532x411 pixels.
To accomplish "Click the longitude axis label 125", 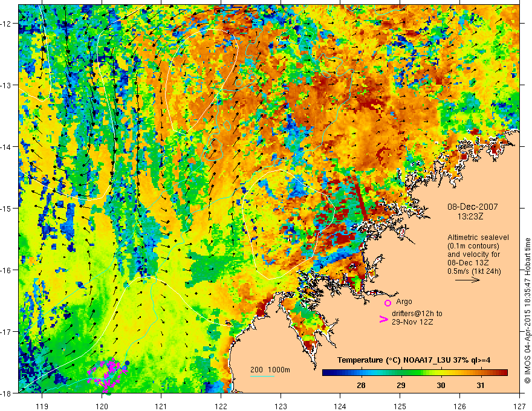I will coord(400,407).
